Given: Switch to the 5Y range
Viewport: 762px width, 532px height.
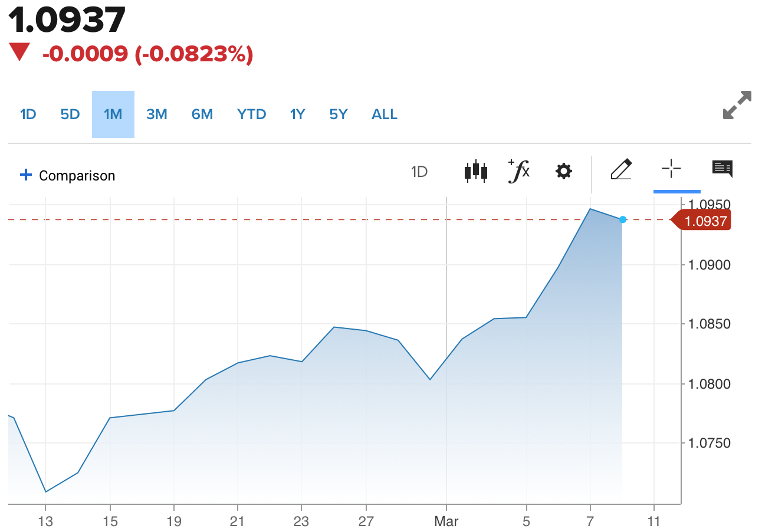Looking at the screenshot, I should [x=339, y=114].
